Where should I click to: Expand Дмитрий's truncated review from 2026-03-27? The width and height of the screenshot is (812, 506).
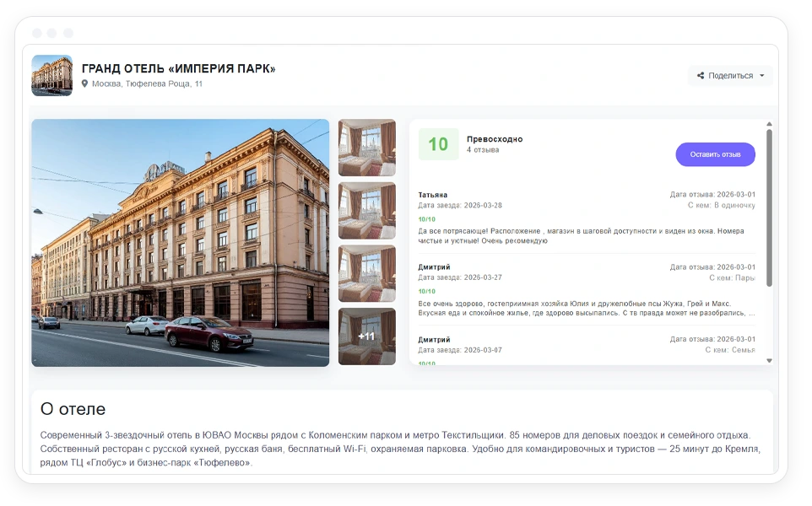coord(587,309)
